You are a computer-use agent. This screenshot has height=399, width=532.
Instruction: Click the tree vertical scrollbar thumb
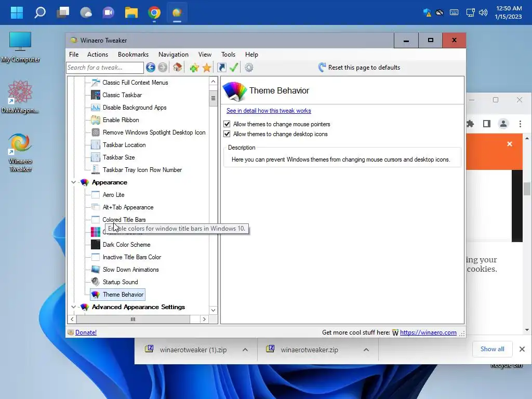(x=213, y=98)
